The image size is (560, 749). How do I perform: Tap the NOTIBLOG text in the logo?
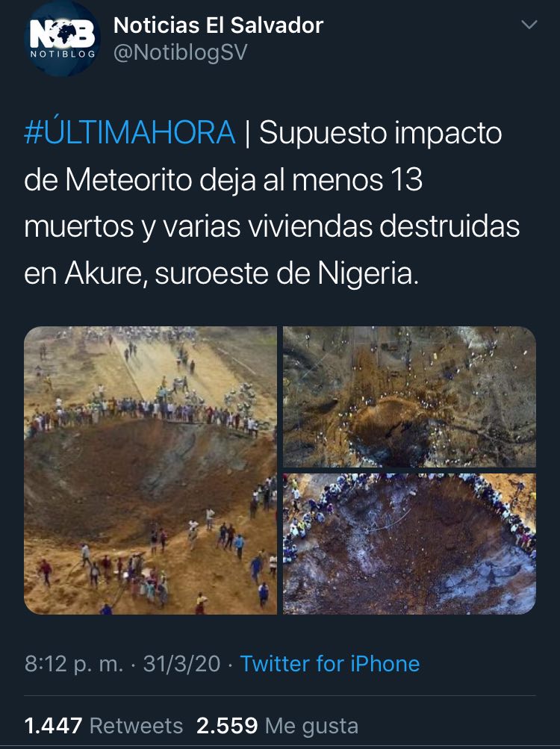pyautogui.click(x=63, y=54)
